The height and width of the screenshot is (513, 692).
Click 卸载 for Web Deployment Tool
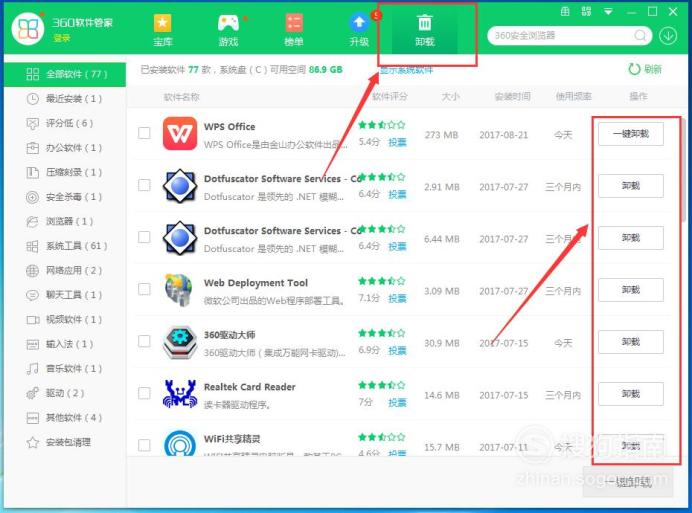631,290
